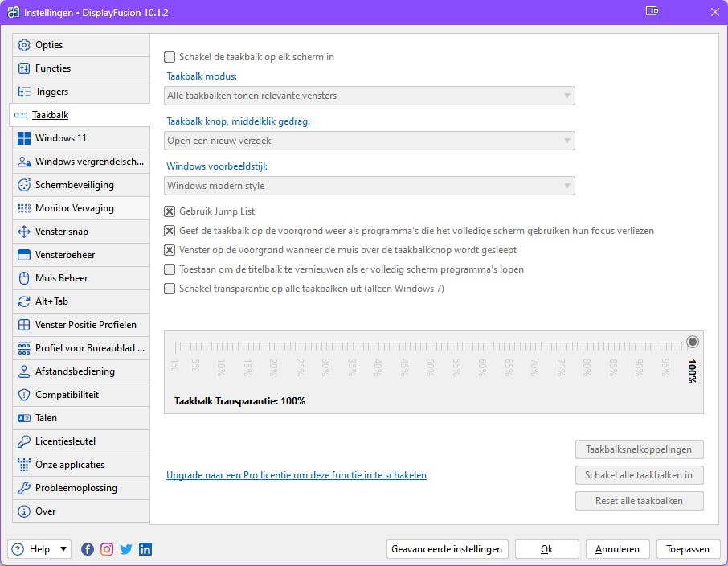Click 'Schakel alle taakbalken in' button

point(640,475)
